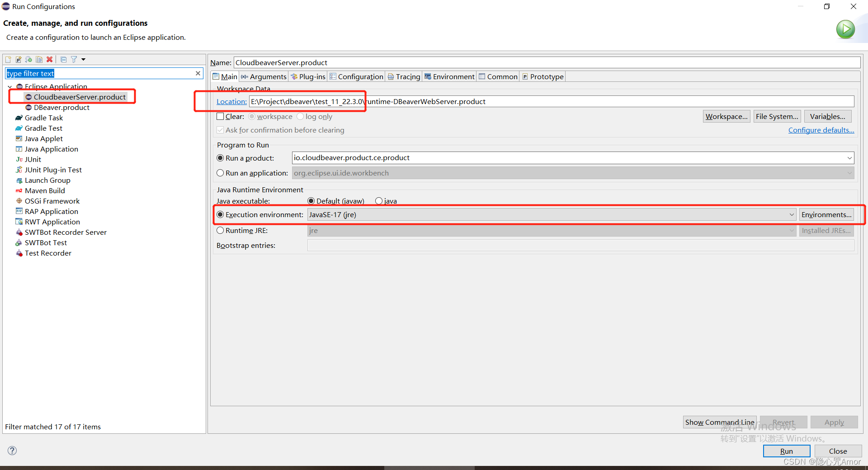Select the Run an application radio button
The width and height of the screenshot is (868, 470).
pos(220,173)
